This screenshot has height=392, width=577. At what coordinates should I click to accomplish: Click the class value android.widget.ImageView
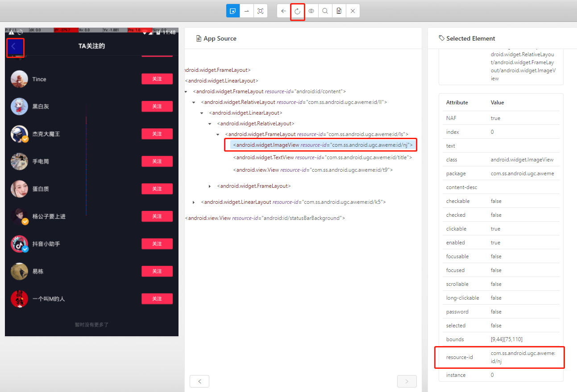(522, 160)
